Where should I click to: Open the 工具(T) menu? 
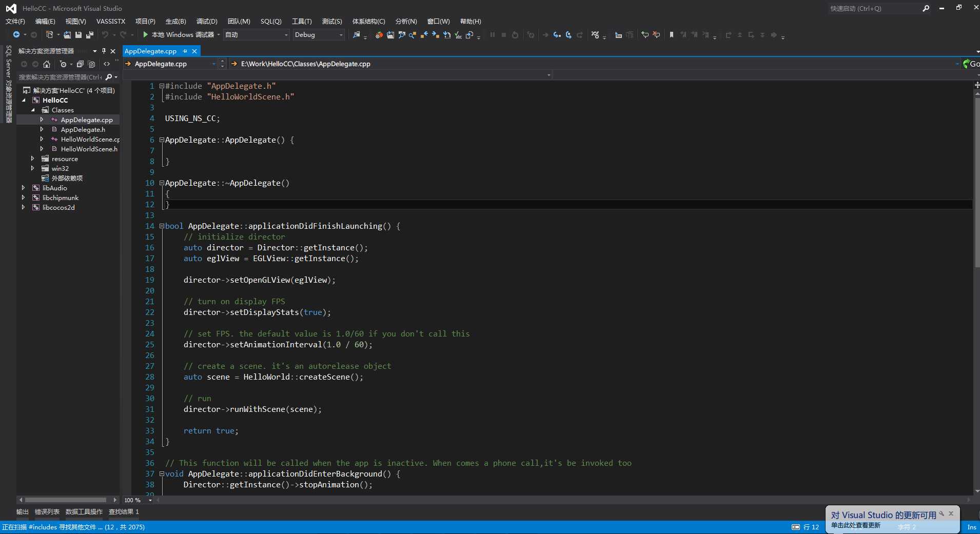(302, 22)
